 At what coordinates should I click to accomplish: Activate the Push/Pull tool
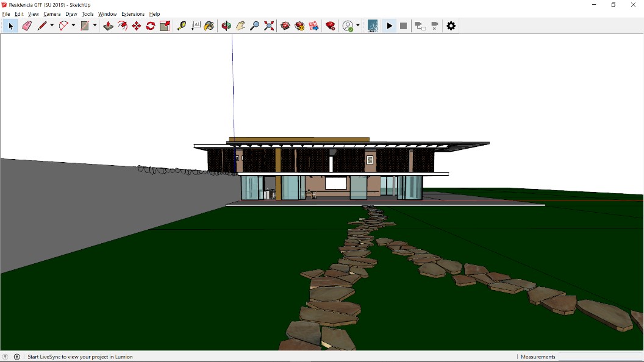109,26
